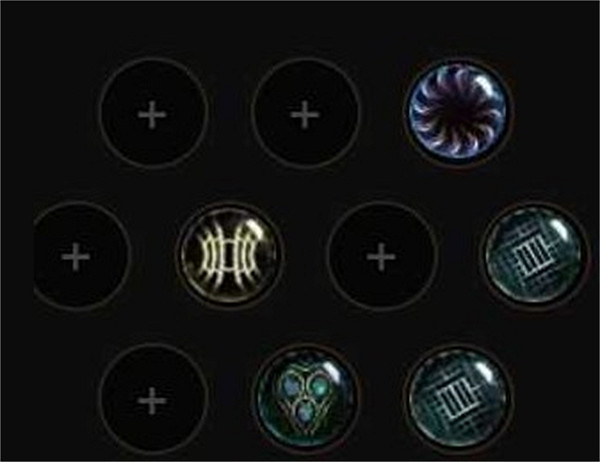Click the golden glowing rune orb

pyautogui.click(x=229, y=256)
